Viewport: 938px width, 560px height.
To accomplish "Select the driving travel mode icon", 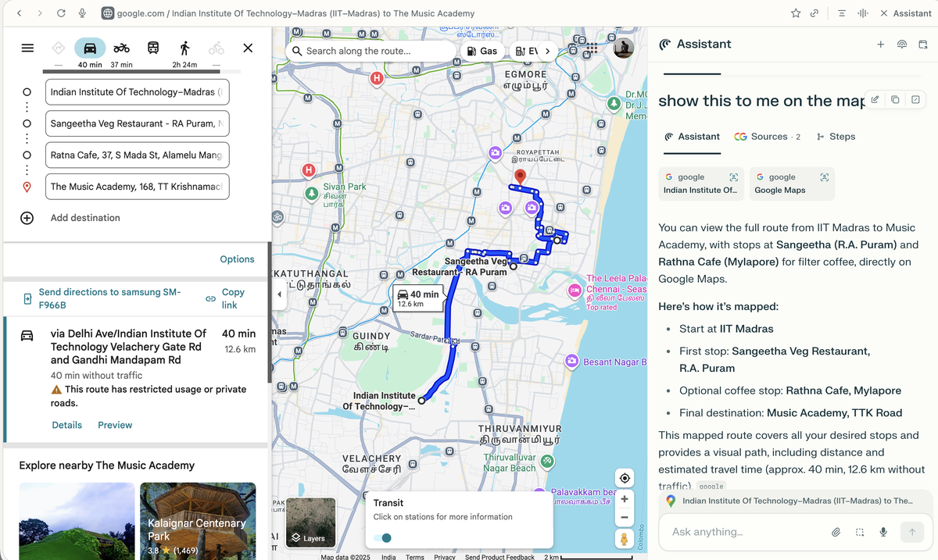I will point(90,48).
